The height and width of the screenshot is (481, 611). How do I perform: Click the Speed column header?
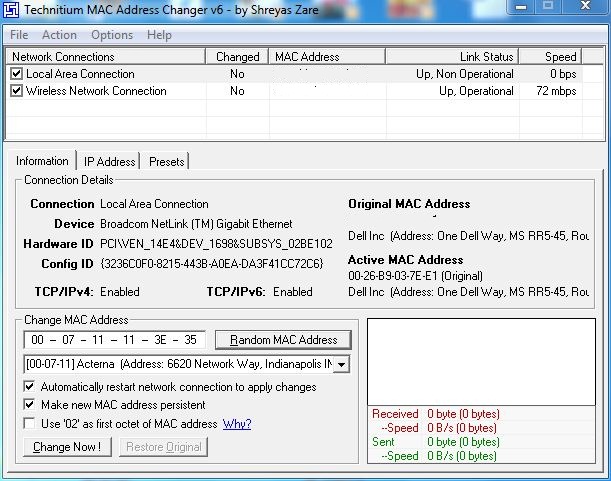550,57
